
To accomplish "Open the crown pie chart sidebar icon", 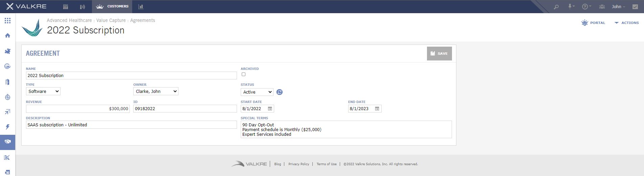I will coord(7,66).
